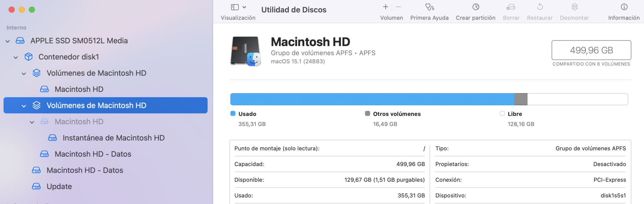
Task: Collapse the selected Volúmenes de Macintosh HD
Action: click(24, 106)
